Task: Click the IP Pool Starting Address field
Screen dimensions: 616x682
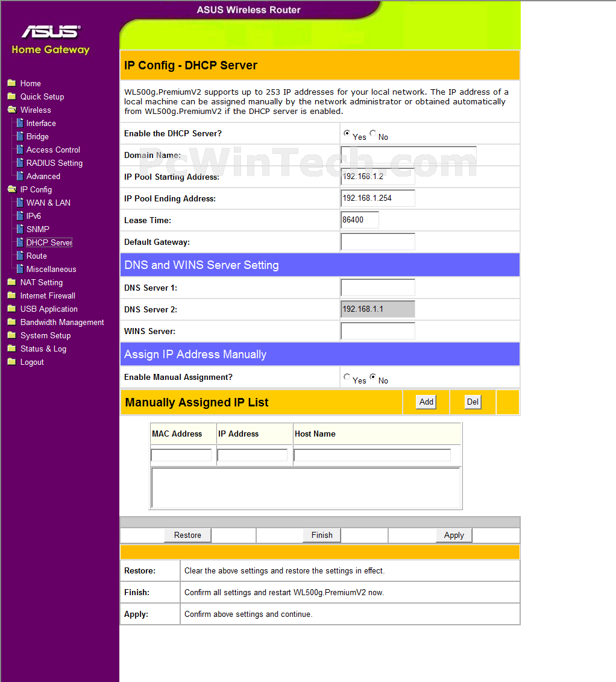Action: click(x=378, y=176)
